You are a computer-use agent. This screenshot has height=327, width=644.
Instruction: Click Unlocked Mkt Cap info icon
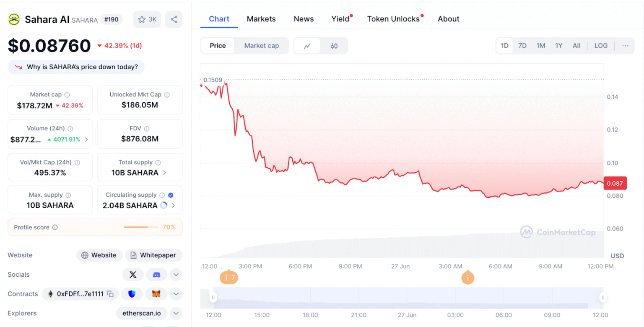coord(167,95)
